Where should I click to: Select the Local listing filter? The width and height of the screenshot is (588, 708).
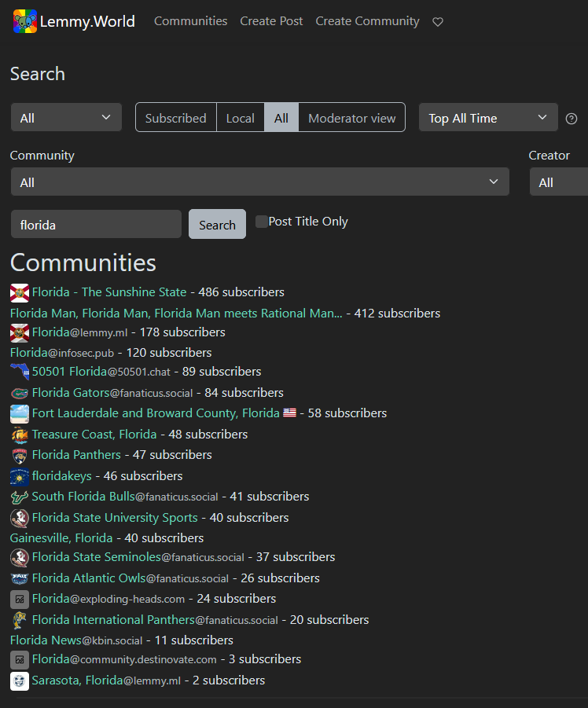tap(240, 118)
